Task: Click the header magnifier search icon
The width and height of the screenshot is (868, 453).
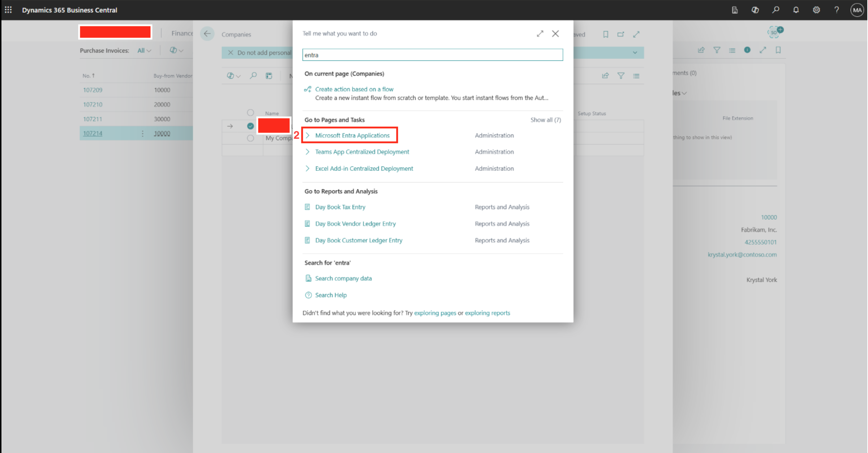Action: [x=775, y=10]
